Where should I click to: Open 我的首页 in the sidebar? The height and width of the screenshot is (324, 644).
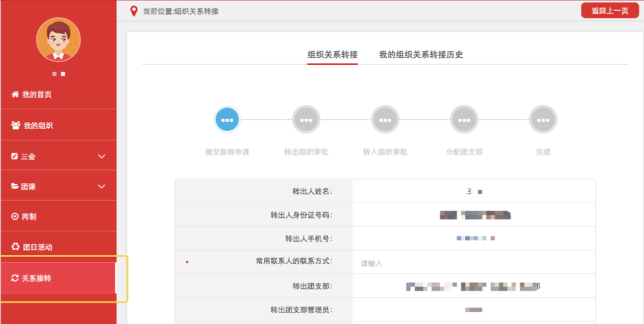point(37,95)
